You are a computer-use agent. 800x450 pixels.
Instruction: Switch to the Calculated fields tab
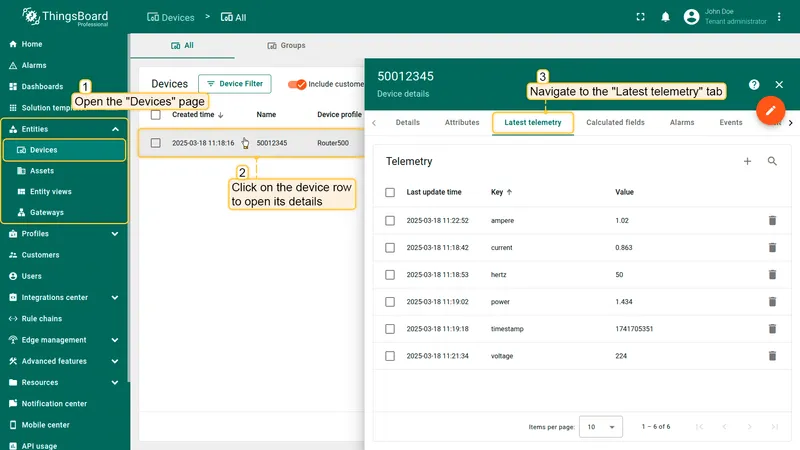tap(615, 122)
